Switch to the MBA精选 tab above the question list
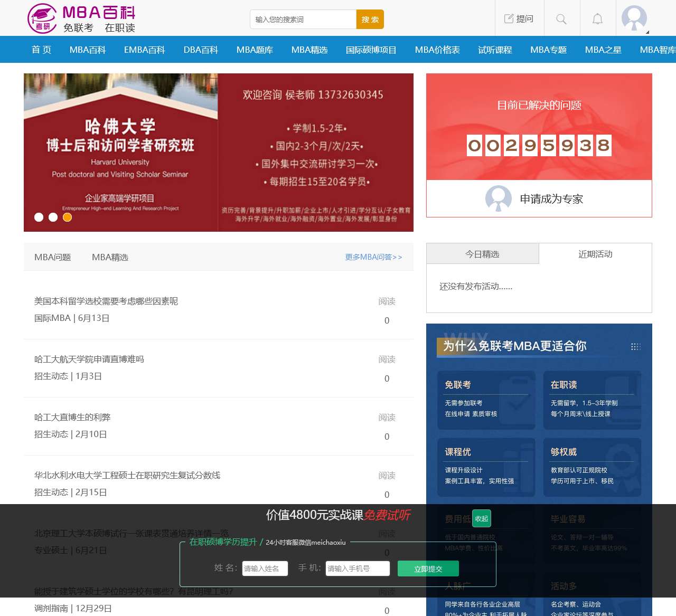The width and height of the screenshot is (676, 616). pos(110,257)
